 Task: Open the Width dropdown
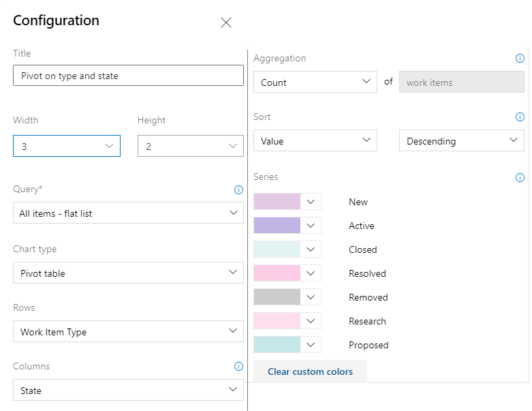click(67, 146)
